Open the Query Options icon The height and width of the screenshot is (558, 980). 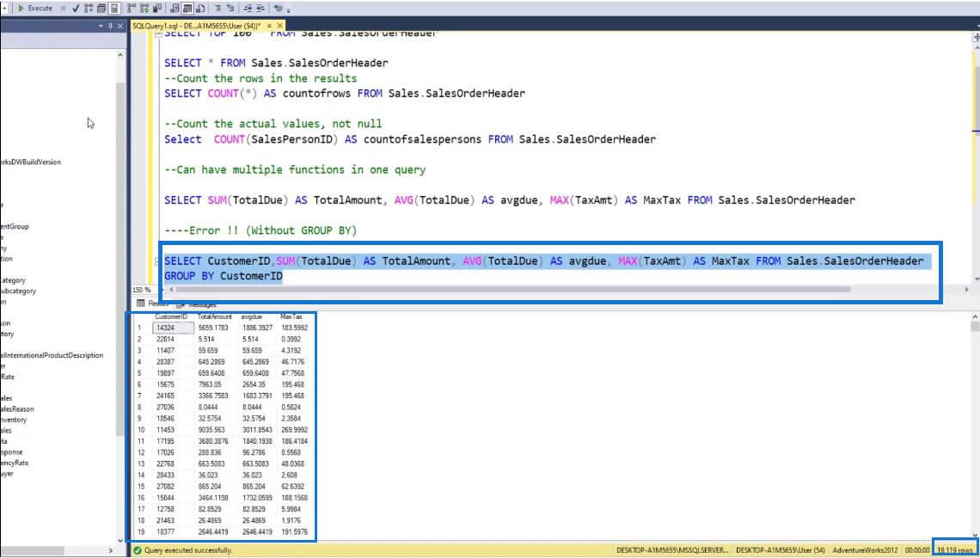coord(101,8)
